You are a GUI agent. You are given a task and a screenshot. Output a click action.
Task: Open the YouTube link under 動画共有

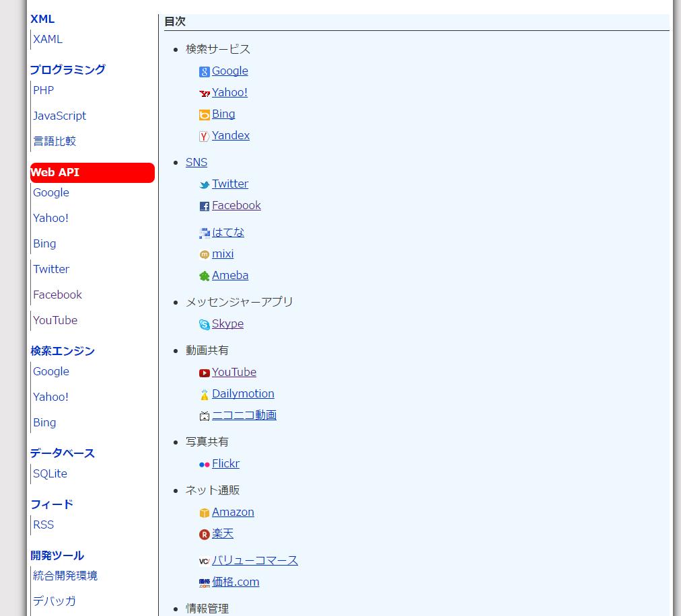click(x=234, y=372)
